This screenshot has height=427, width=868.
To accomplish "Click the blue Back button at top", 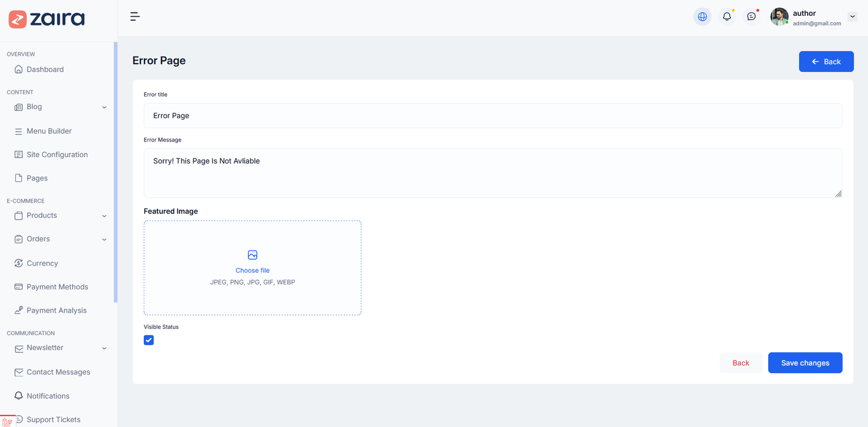I will click(826, 62).
